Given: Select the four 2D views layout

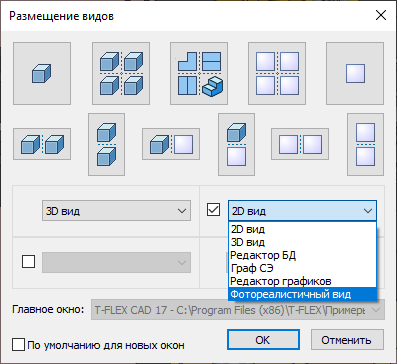Looking at the screenshot, I should (x=277, y=73).
